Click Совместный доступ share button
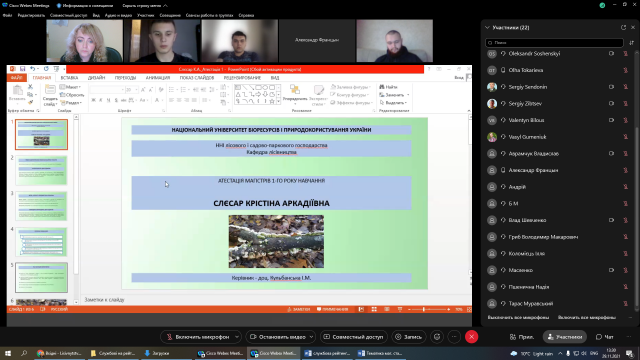The image size is (640, 360). tap(353, 337)
